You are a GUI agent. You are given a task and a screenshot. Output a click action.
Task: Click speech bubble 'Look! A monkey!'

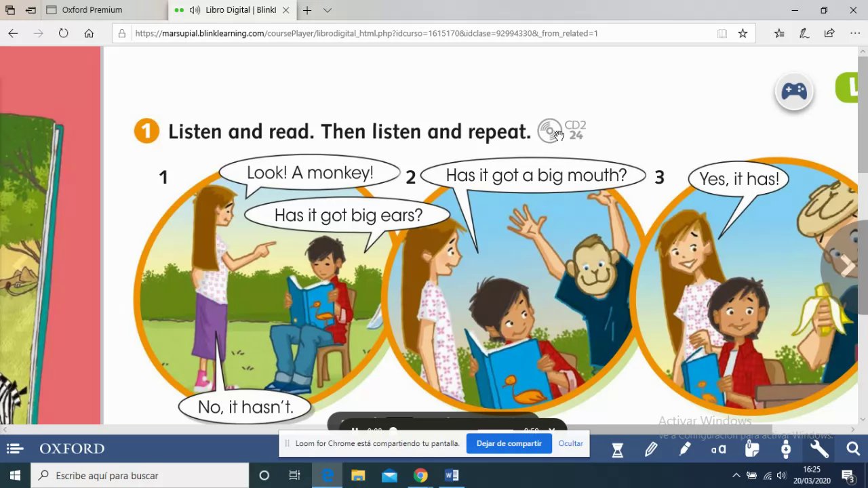tap(310, 173)
